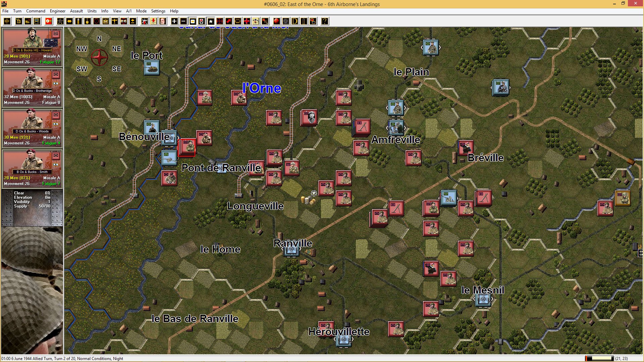Click the red clock next-turn icon
Viewport: 644px width, 362px height.
pyautogui.click(x=49, y=21)
